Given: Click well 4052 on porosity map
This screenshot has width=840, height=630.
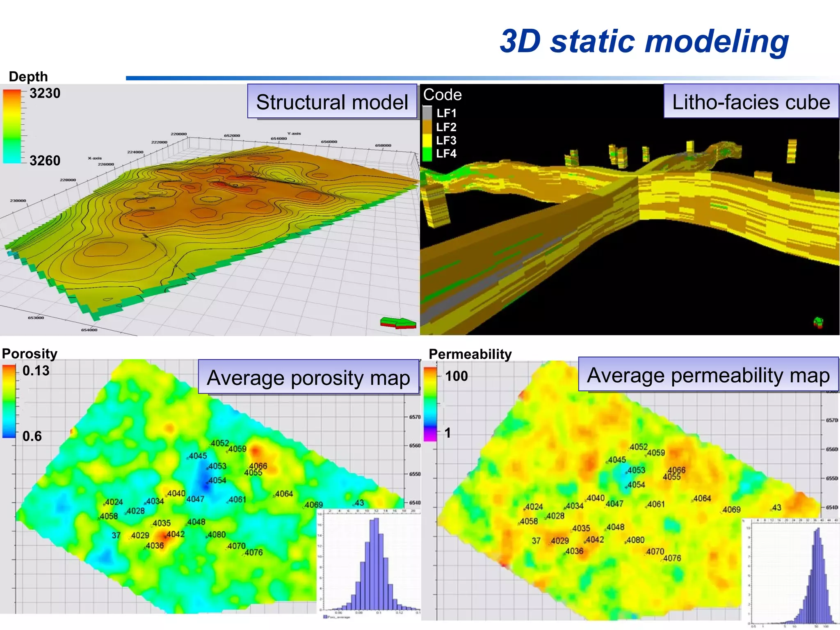Looking at the screenshot, I should point(219,443).
